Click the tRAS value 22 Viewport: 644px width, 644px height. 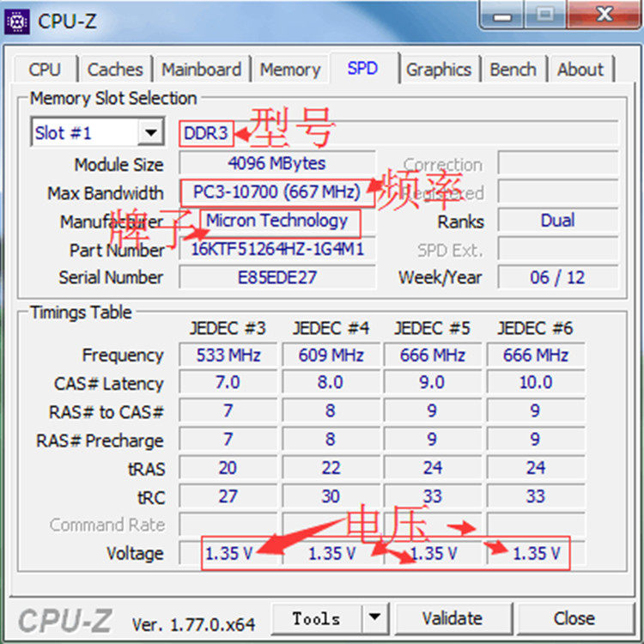click(331, 468)
